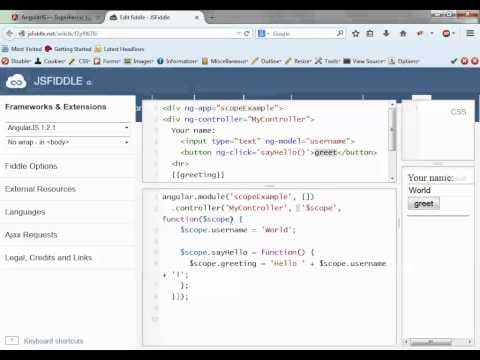Screen dimensions: 480x360
Task: Click the green checkmark in the developer toolbar
Action: tap(454, 61)
